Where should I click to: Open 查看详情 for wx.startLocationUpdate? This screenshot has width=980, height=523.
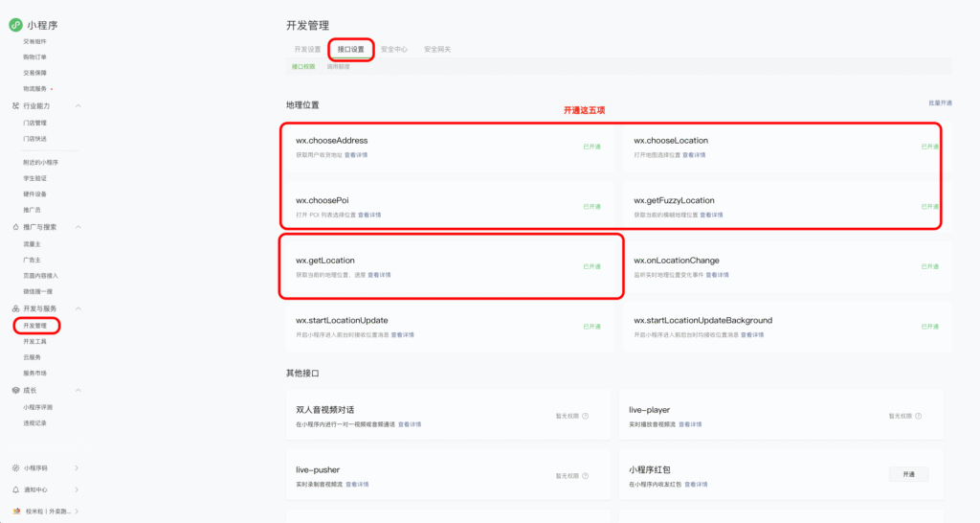[403, 335]
